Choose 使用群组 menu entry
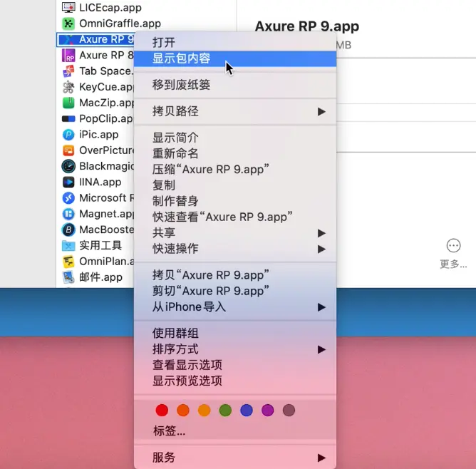The height and width of the screenshot is (469, 476). tap(235, 334)
